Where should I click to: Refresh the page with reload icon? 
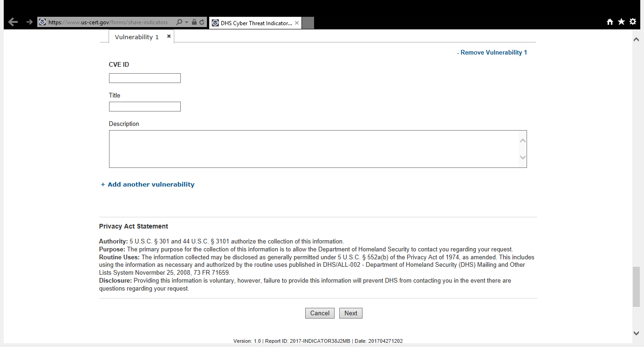point(202,22)
